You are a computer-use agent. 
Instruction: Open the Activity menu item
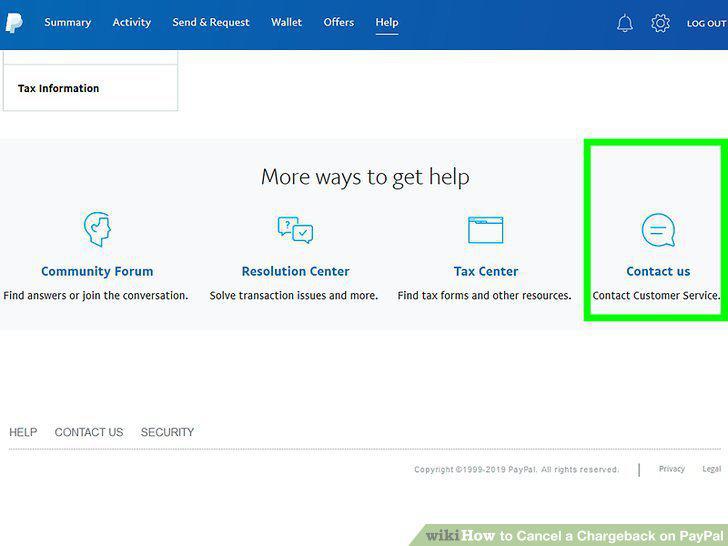tap(132, 22)
